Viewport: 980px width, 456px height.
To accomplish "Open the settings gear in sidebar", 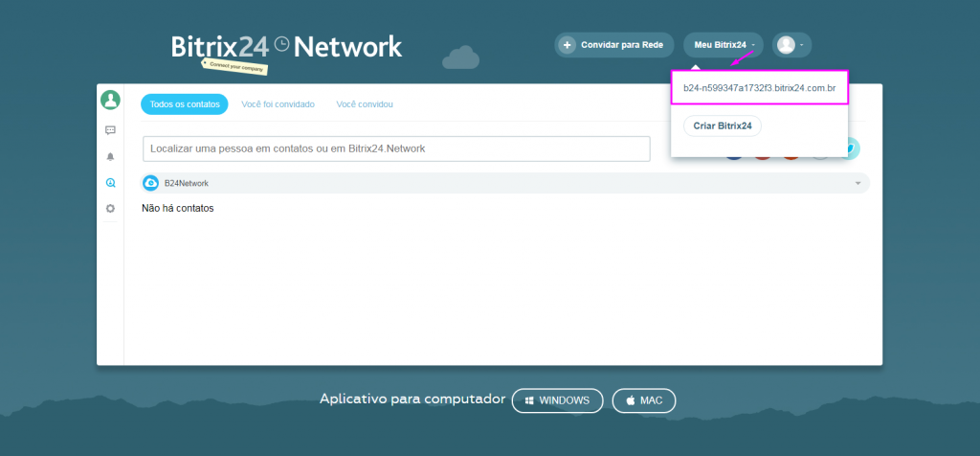I will click(111, 208).
